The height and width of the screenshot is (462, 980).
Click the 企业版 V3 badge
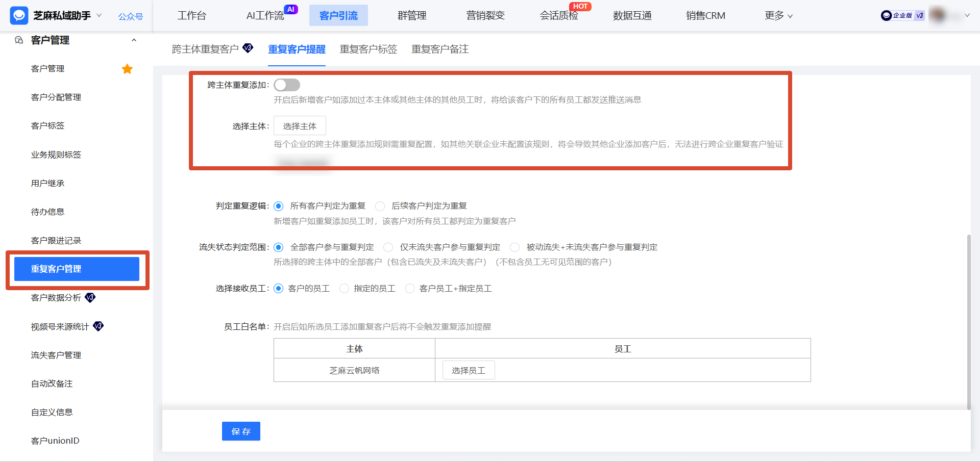click(902, 15)
